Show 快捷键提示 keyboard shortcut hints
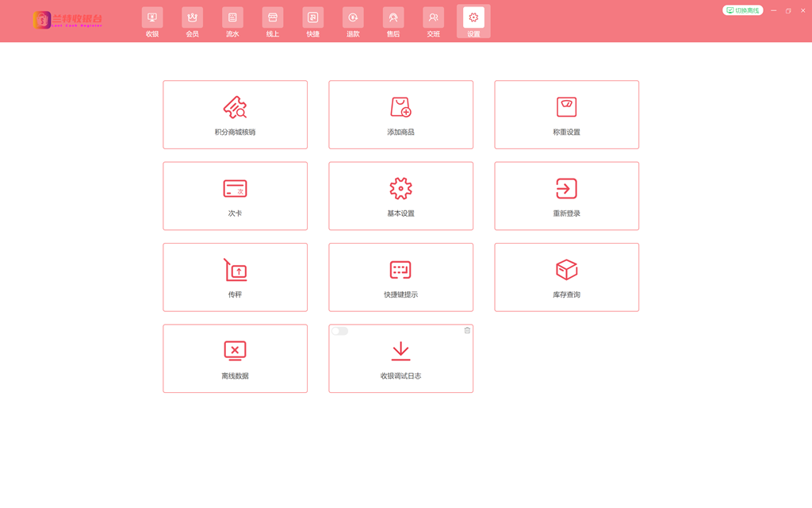The height and width of the screenshot is (508, 812). pyautogui.click(x=400, y=277)
